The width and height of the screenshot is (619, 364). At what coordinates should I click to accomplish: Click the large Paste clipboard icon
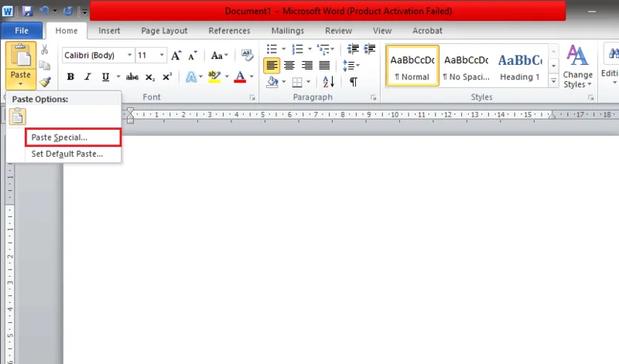point(21,56)
